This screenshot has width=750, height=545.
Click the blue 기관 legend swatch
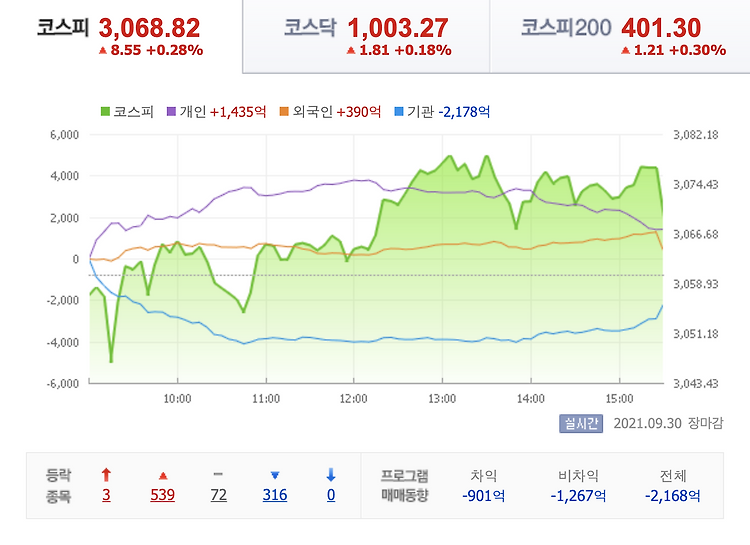click(x=398, y=111)
